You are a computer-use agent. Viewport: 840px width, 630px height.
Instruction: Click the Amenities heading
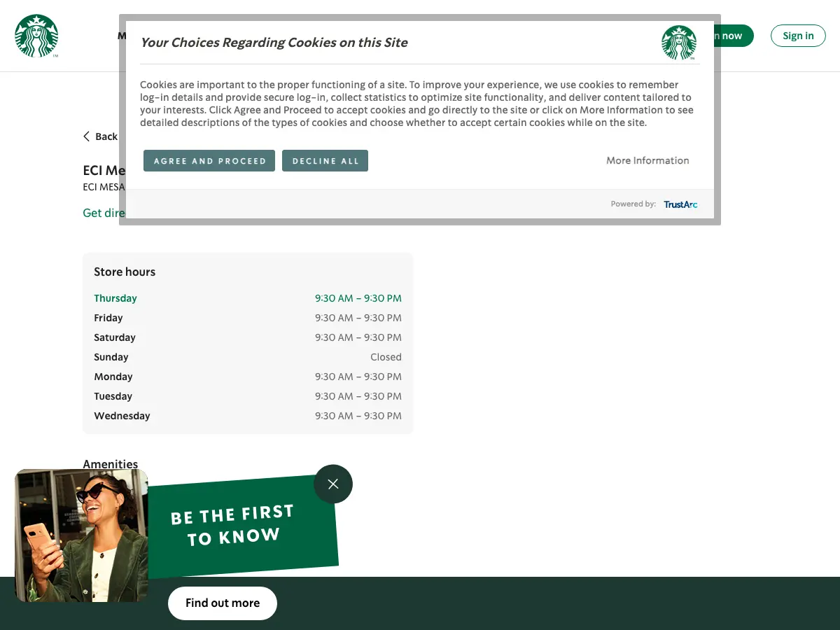click(x=111, y=464)
